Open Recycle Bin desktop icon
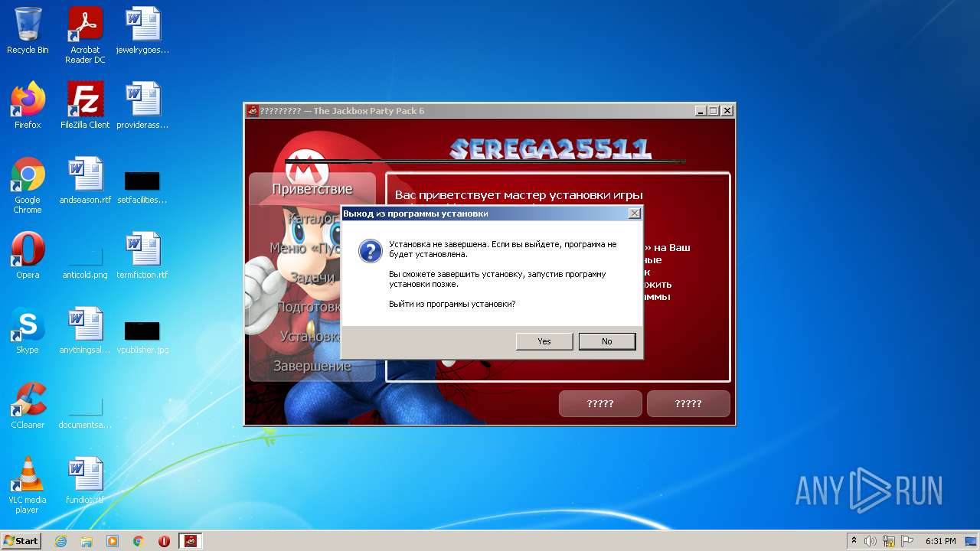 [x=28, y=31]
